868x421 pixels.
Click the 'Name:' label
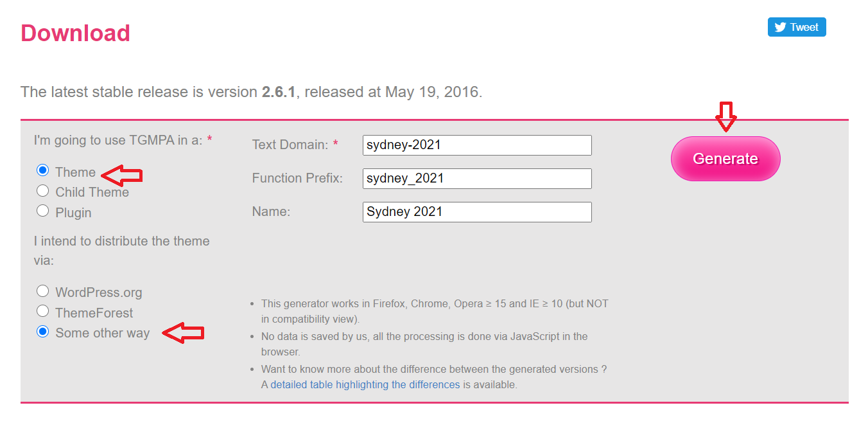(x=271, y=211)
